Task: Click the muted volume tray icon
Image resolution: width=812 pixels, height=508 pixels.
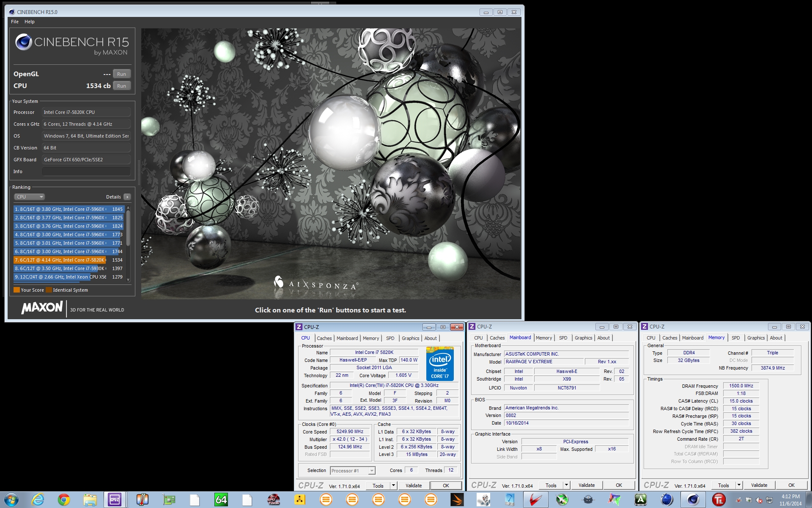Action: tap(759, 500)
